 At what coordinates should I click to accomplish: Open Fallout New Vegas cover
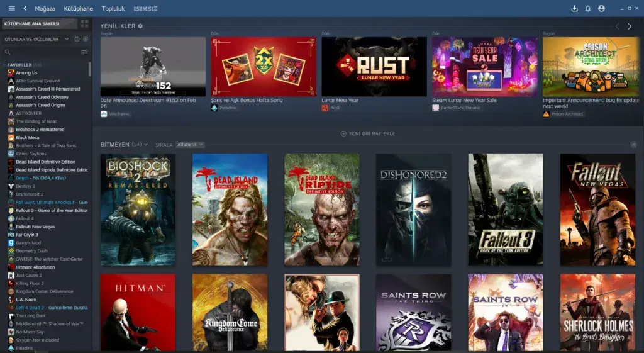click(x=597, y=210)
